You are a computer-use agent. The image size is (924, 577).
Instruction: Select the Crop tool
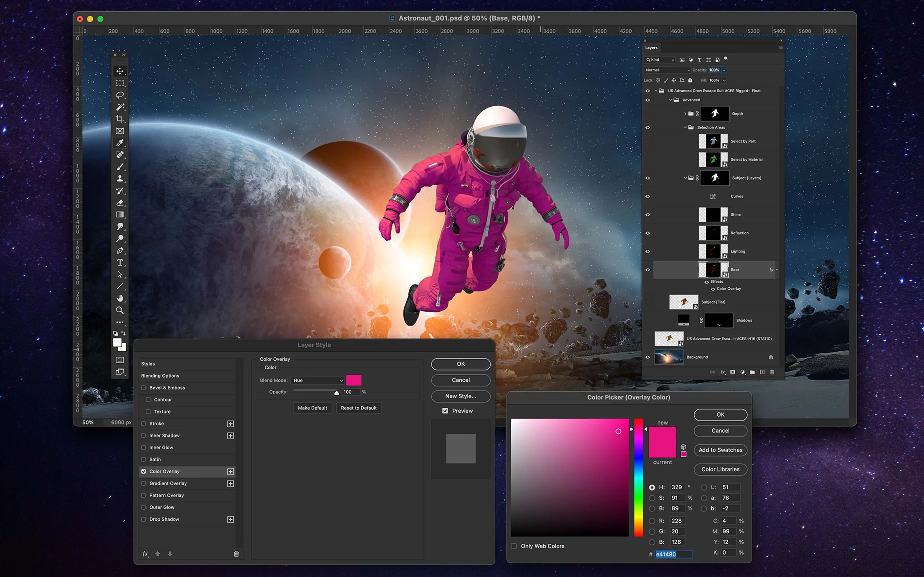(120, 119)
